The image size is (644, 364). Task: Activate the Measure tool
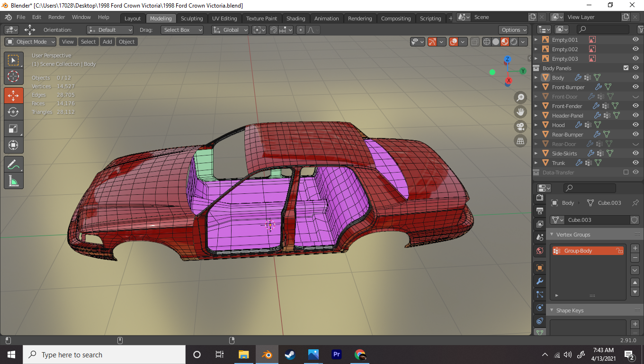coord(13,181)
